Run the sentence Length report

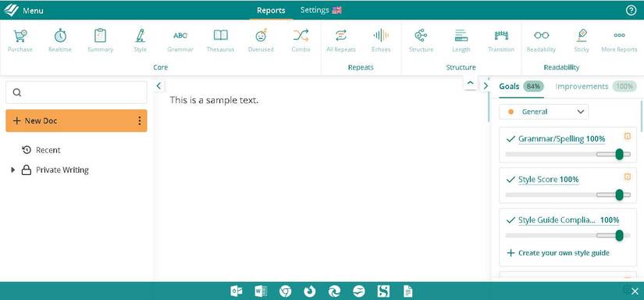click(461, 41)
